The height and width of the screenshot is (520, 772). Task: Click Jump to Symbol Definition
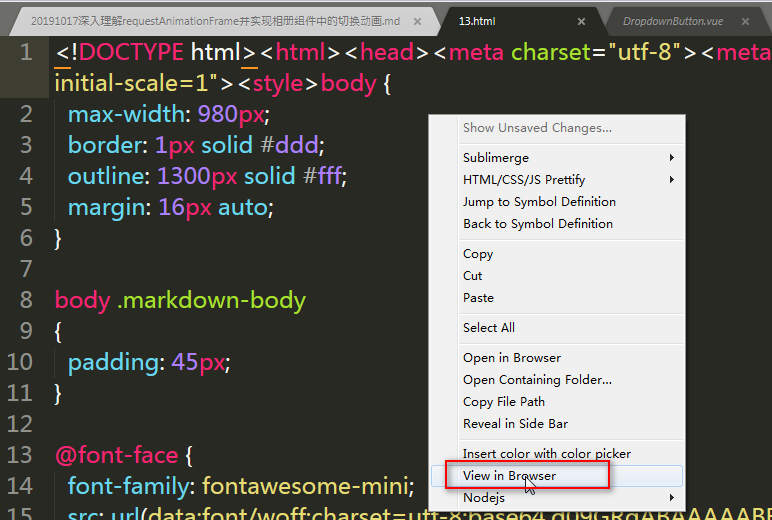[539, 202]
